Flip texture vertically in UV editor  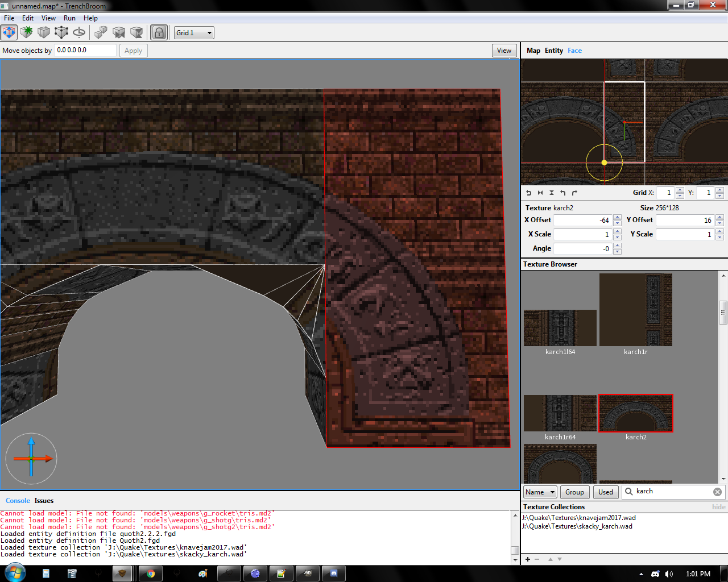(x=551, y=193)
